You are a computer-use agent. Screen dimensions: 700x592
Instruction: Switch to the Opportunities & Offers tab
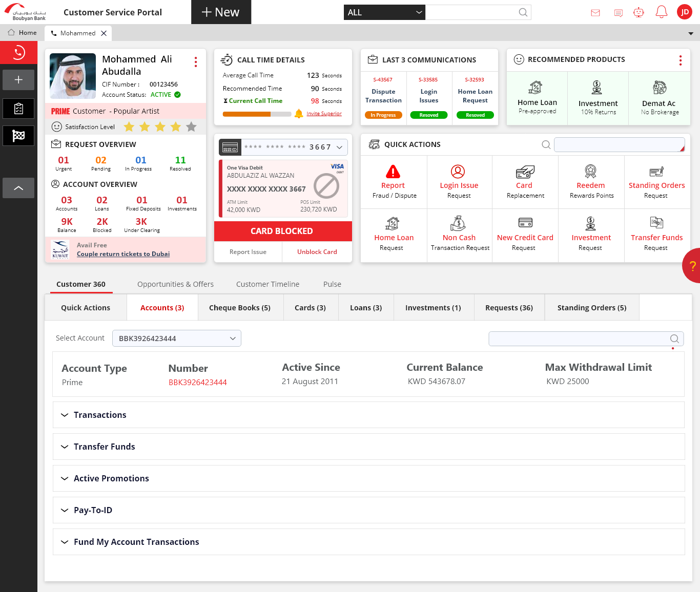pyautogui.click(x=175, y=284)
